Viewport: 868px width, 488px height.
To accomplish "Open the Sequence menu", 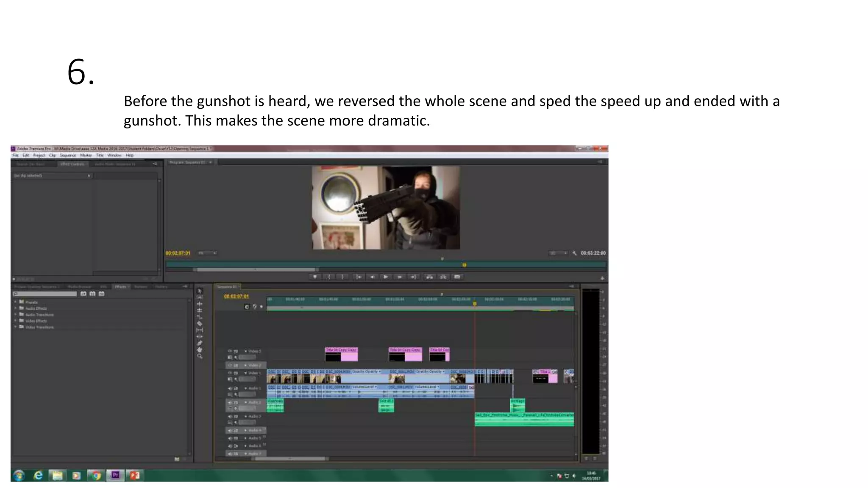I will [x=68, y=155].
